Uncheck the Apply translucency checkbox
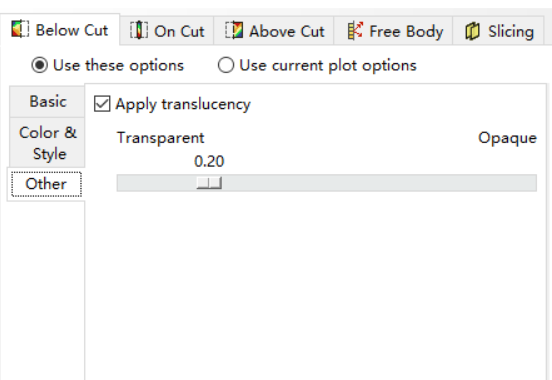 pyautogui.click(x=102, y=104)
